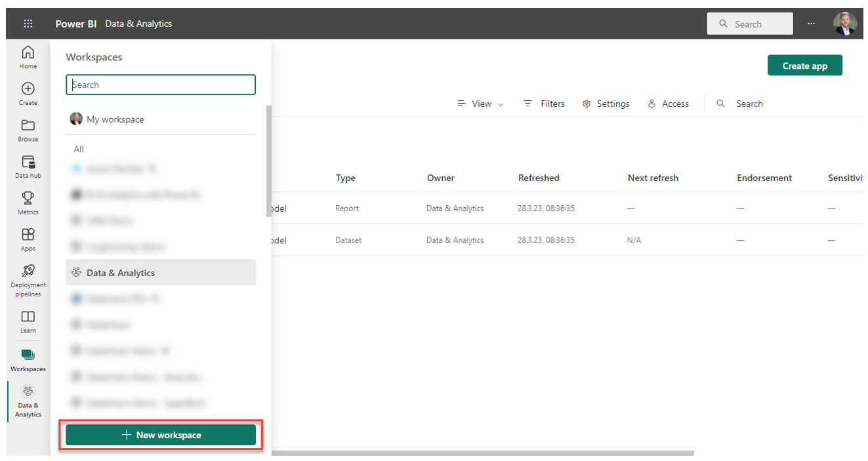Screen dimensions: 868x461
Task: Click the New workspace button
Action: [161, 435]
